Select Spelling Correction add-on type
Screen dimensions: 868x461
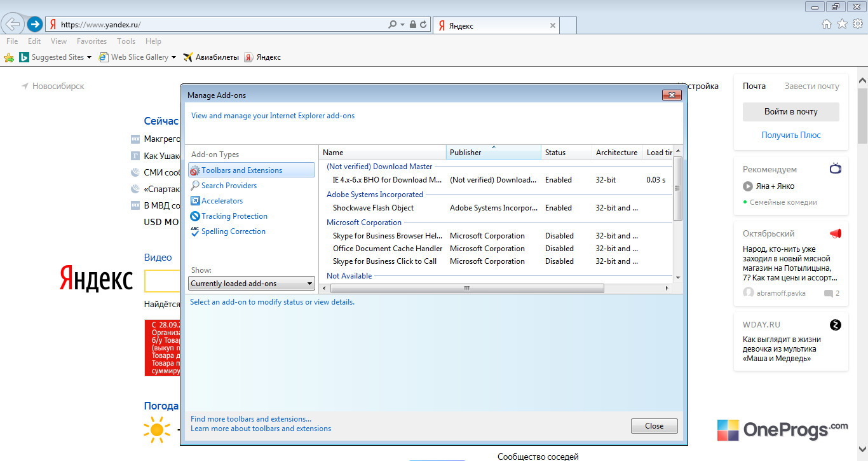coord(233,231)
